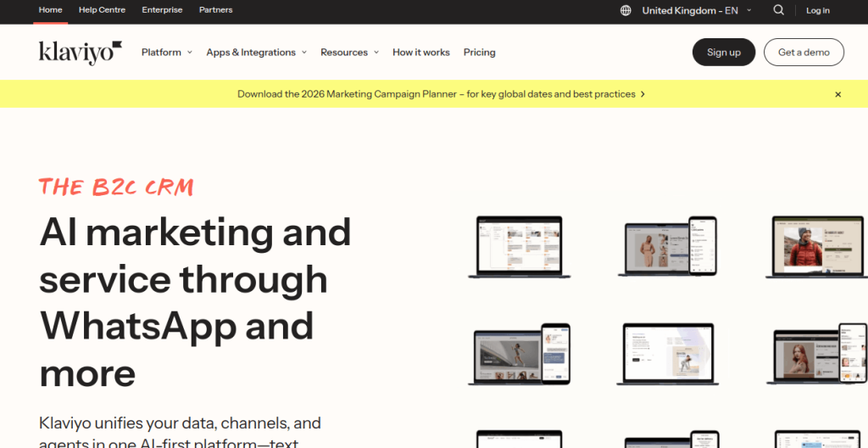Select laptop-and-phone thumbnail with fashion models

(668, 246)
